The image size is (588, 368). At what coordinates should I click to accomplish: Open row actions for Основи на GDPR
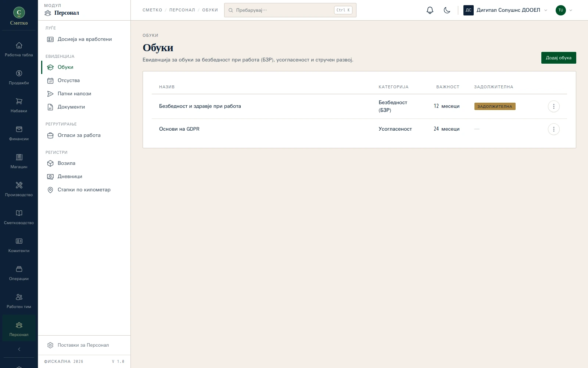click(x=553, y=129)
